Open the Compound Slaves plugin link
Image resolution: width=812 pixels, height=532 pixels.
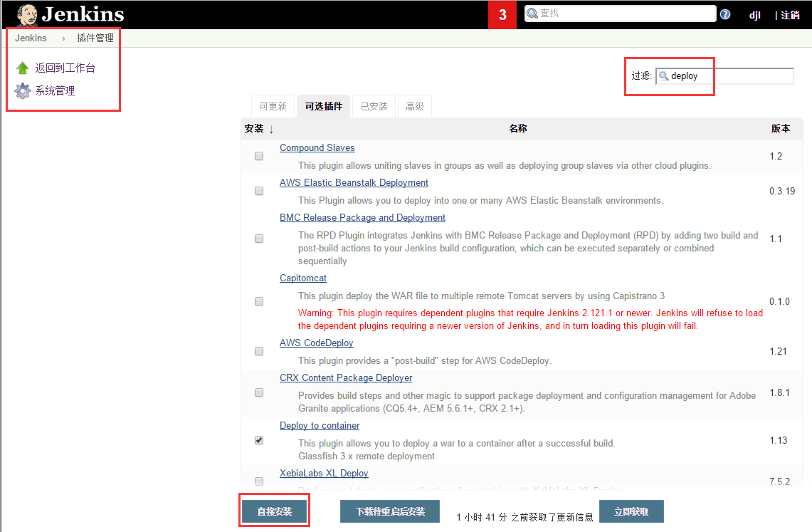317,147
